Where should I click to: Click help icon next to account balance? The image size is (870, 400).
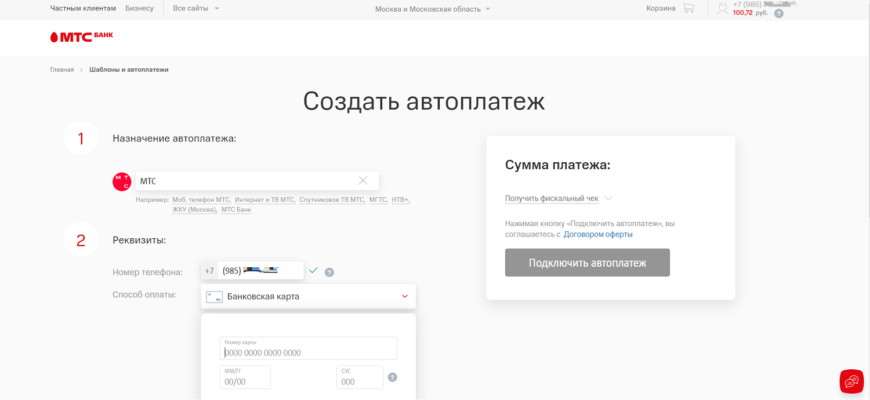(x=779, y=13)
